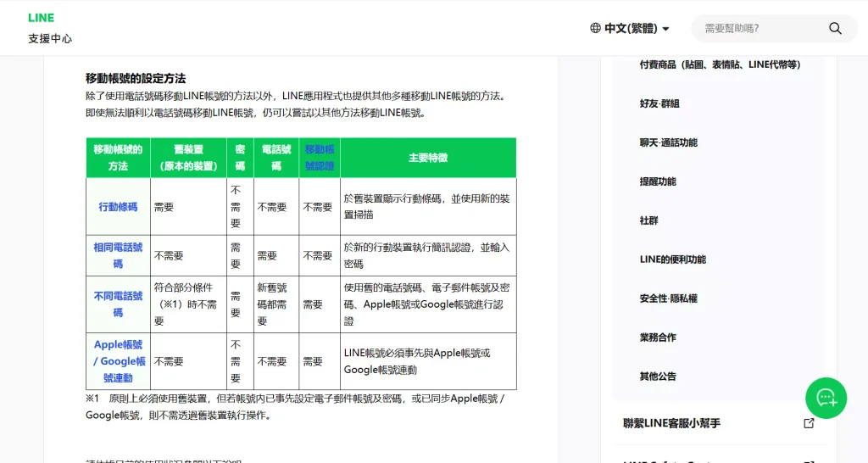Open 聯繫LINE客服小幫手 link
This screenshot has width=868, height=463.
pos(671,423)
